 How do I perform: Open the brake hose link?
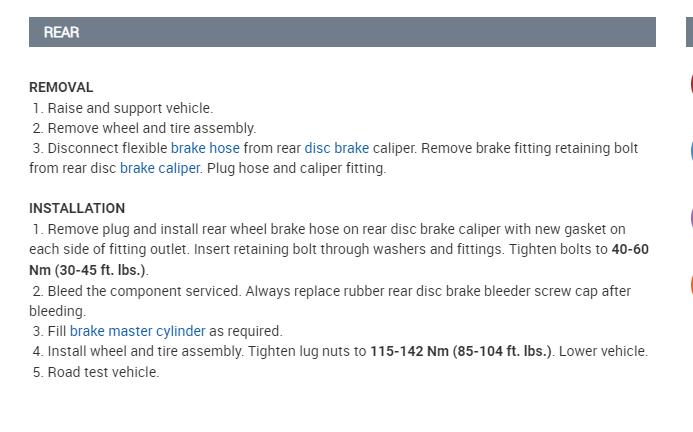click(x=205, y=148)
